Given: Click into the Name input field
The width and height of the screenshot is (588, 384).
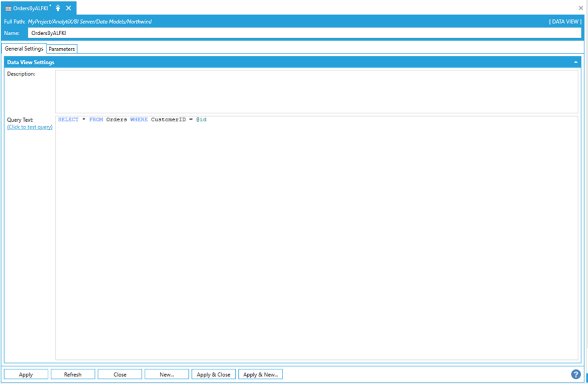Looking at the screenshot, I should (302, 33).
